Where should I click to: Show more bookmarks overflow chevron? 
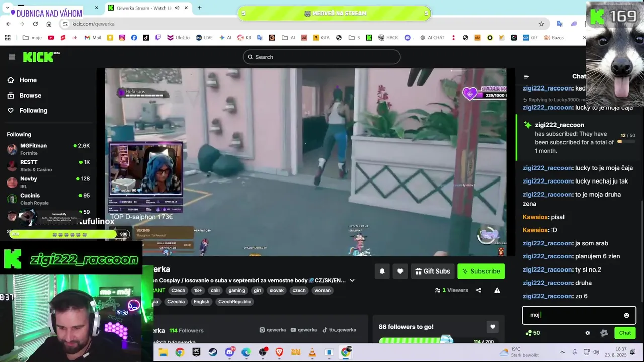(584, 38)
